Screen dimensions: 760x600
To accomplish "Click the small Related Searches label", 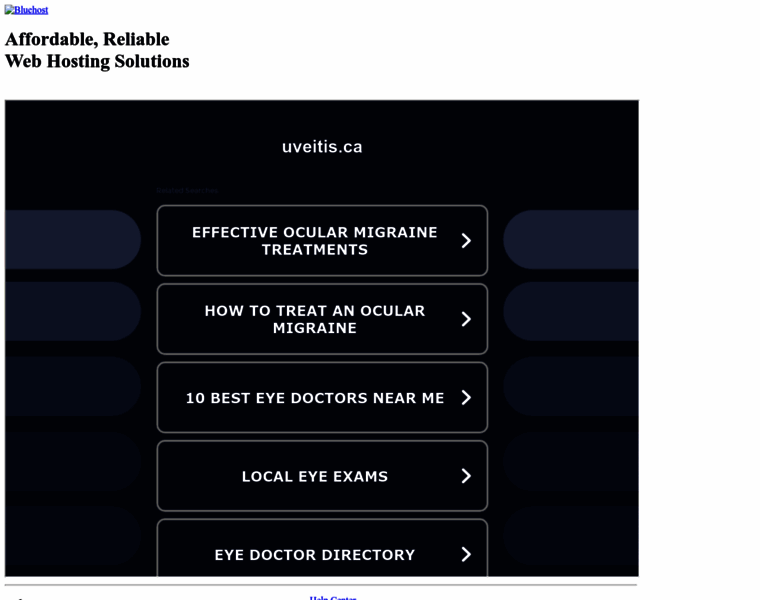I will pos(187,190).
